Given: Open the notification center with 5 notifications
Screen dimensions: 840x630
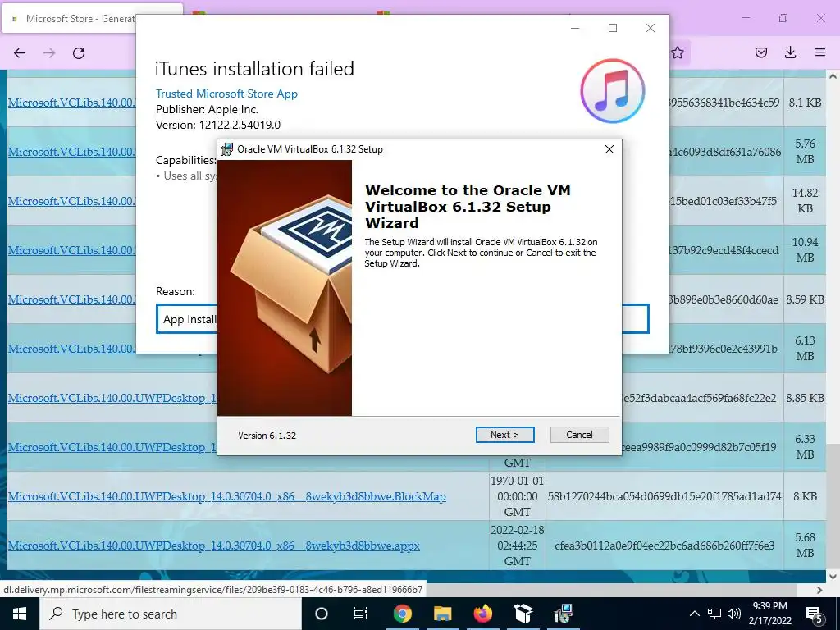Looking at the screenshot, I should click(815, 614).
